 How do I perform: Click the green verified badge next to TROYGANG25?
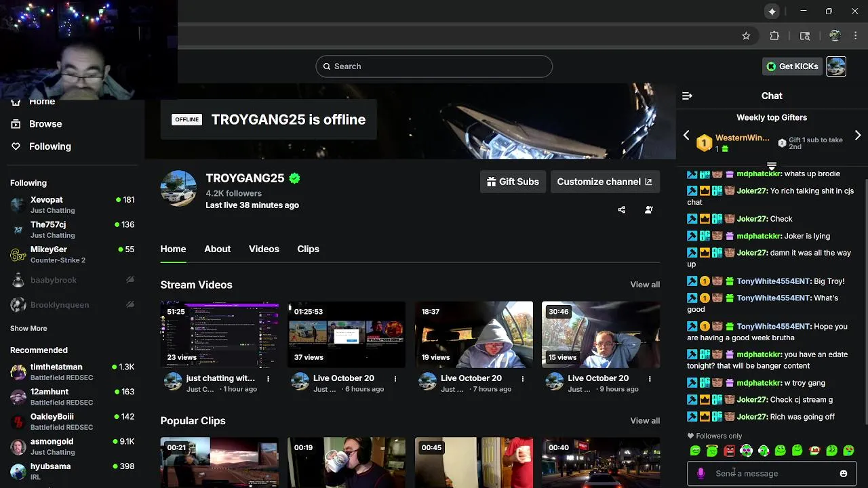pos(294,178)
